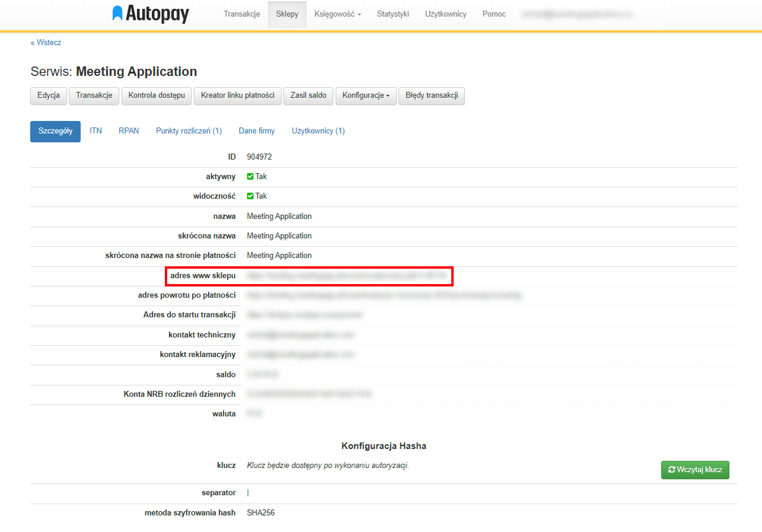Open the Statystyki navigation item
Screen dimensions: 762x532
click(x=393, y=14)
